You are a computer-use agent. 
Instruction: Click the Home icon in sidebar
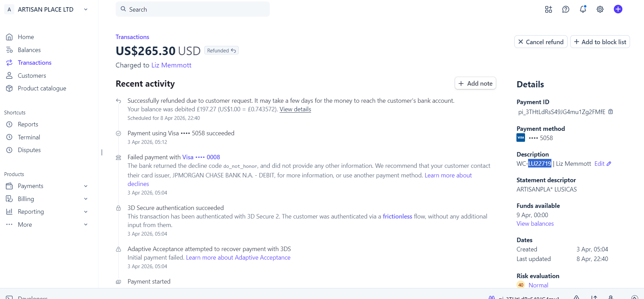[9, 37]
